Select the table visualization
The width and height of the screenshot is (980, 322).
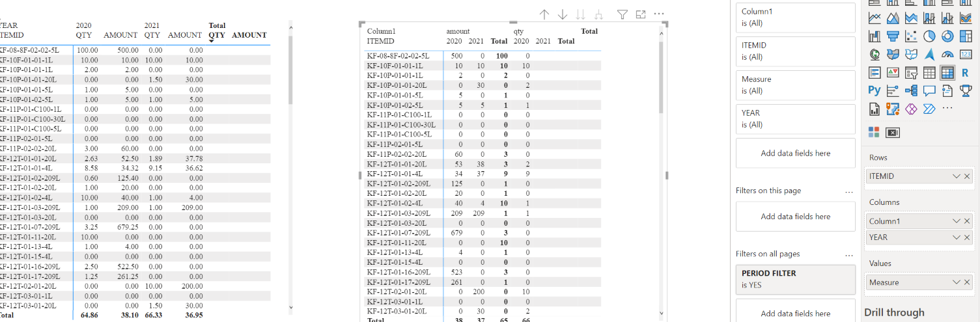tap(929, 72)
